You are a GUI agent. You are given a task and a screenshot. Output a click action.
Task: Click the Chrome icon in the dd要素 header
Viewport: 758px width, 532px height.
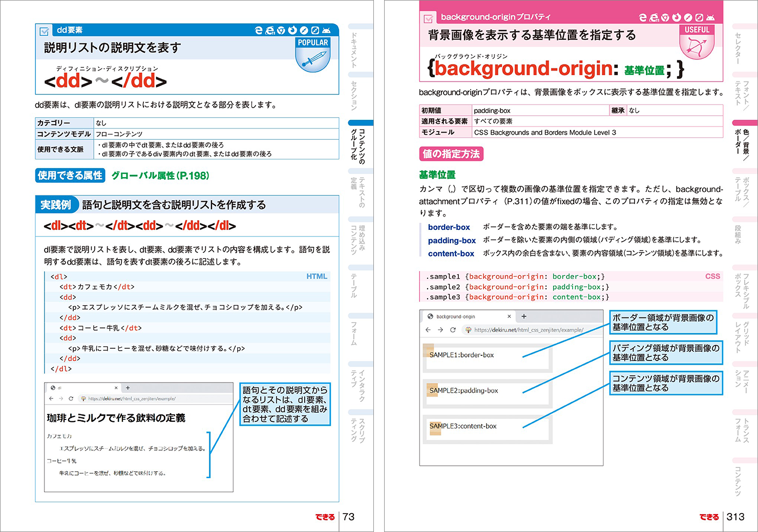click(281, 31)
